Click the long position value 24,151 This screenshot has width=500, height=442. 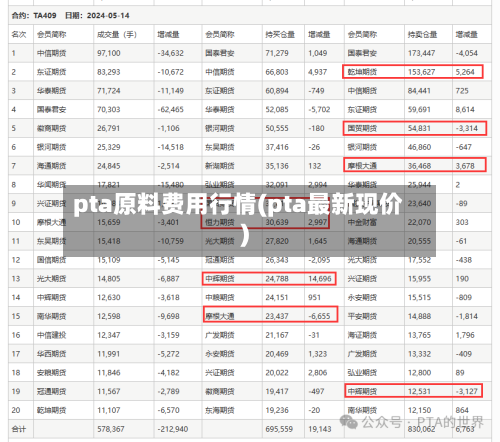tap(277, 297)
